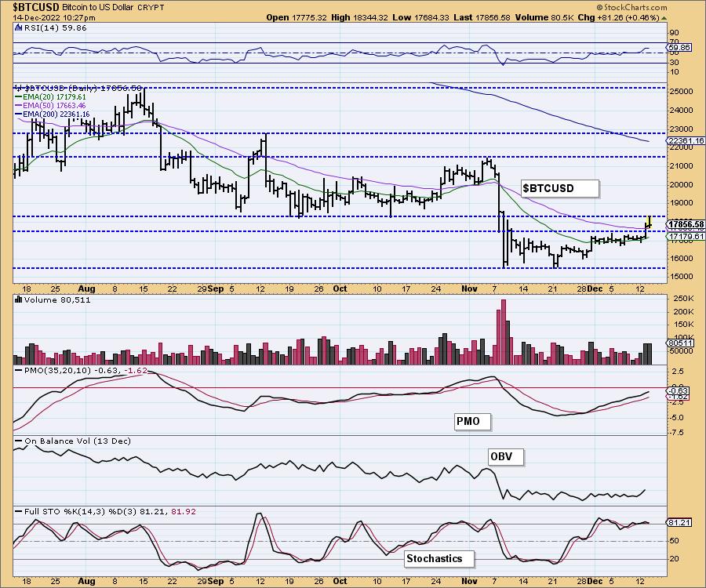Click the latest yellow-highlighted price bar
Screen dimensions: 706x588
pyautogui.click(x=650, y=222)
